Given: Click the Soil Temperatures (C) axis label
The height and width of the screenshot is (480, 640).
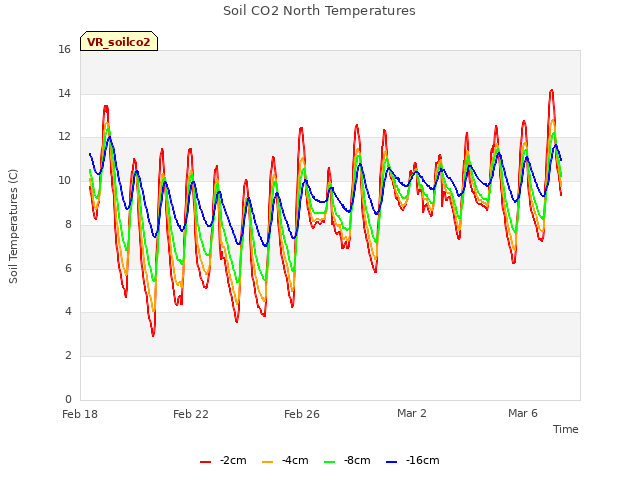Looking at the screenshot, I should click(x=13, y=226).
